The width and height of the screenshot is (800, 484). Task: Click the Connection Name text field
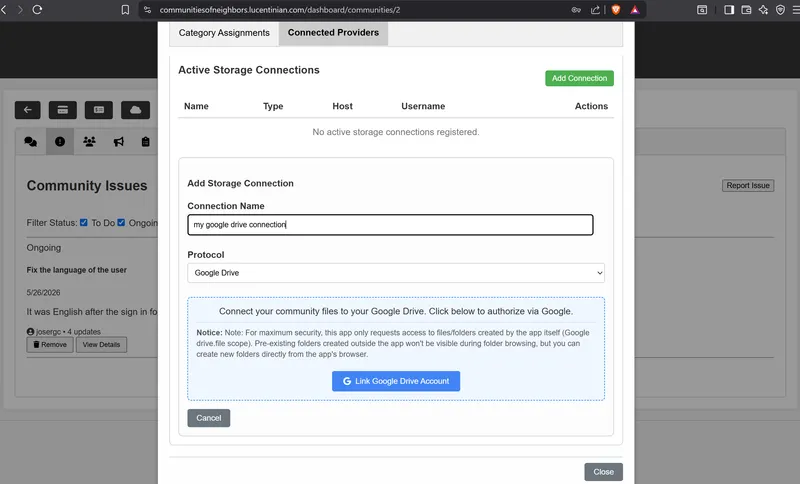click(x=390, y=225)
